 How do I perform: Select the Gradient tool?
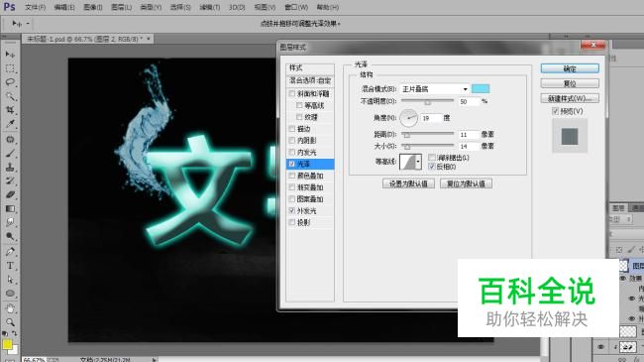coord(10,209)
